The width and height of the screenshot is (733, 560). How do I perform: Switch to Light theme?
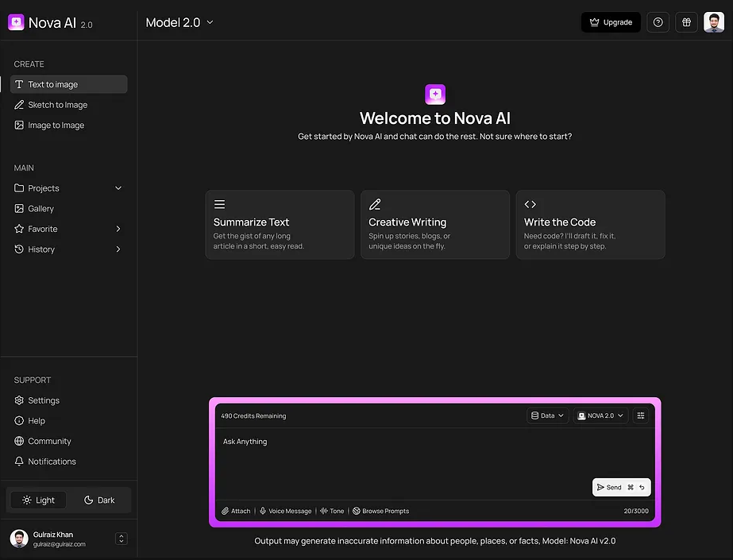click(x=38, y=500)
